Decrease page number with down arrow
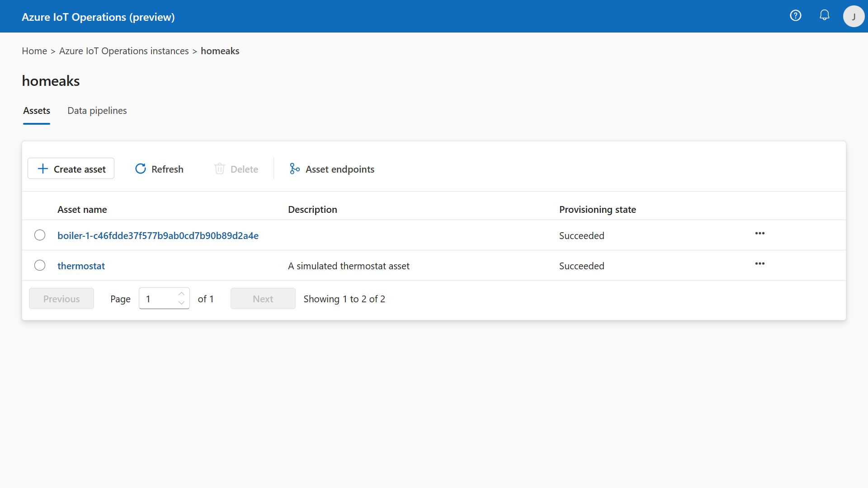Screen dimensions: 868x488 click(x=181, y=303)
